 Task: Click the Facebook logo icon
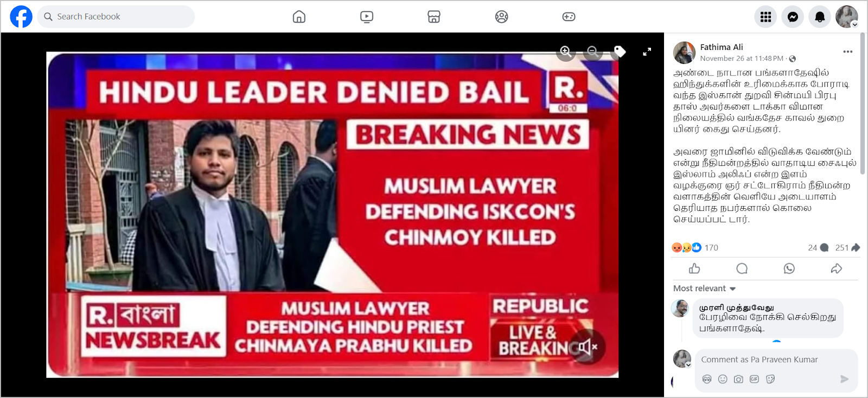21,17
